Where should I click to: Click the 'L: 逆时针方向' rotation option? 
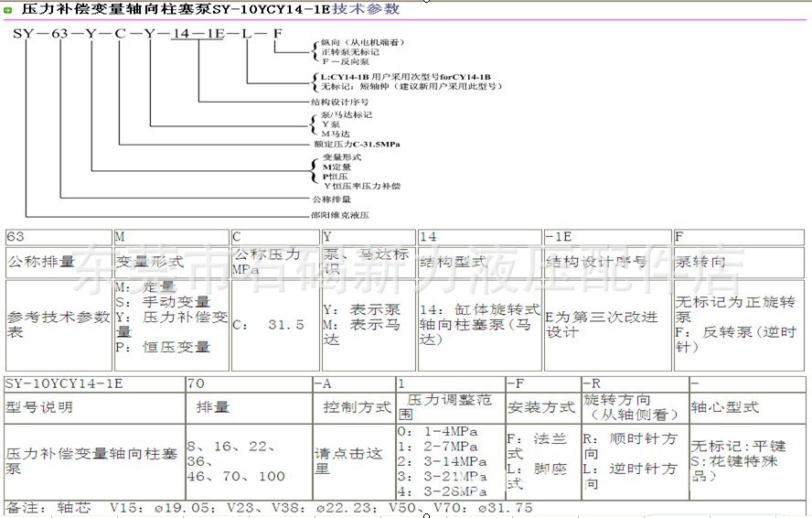point(630,476)
